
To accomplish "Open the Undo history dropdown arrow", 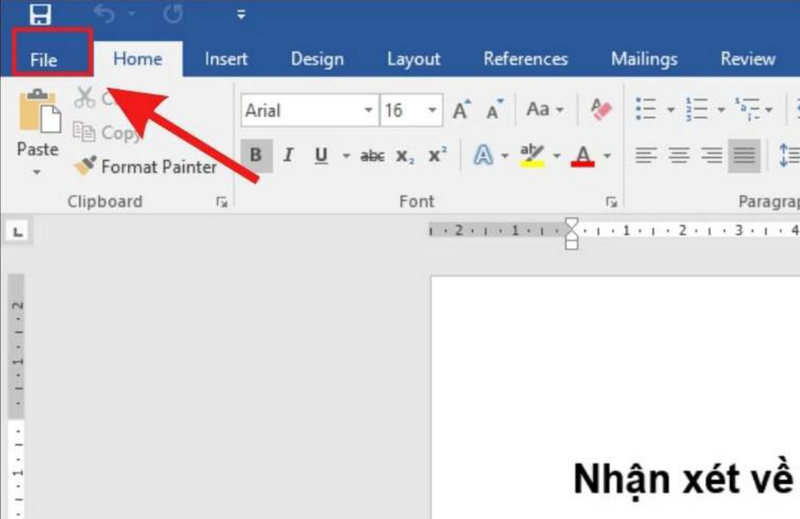I will (132, 14).
